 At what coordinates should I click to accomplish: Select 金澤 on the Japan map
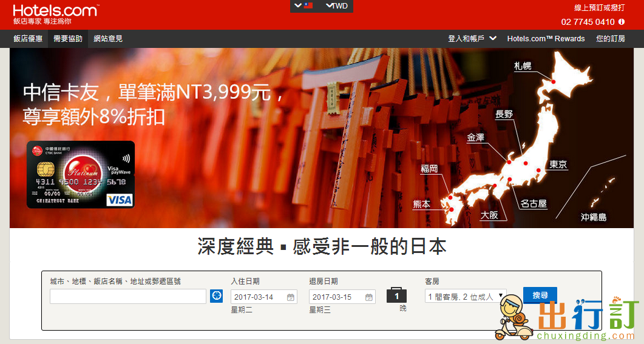(x=476, y=138)
